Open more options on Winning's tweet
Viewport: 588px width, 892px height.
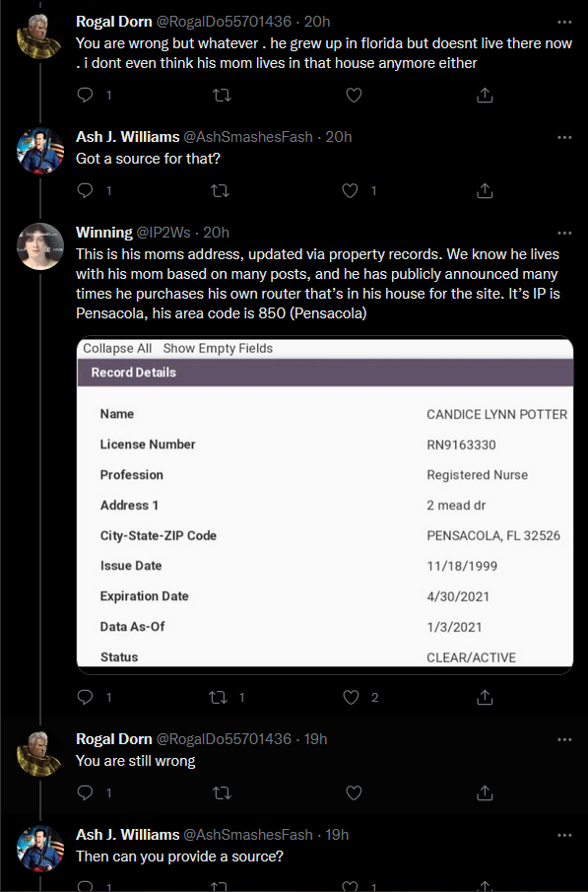point(564,233)
